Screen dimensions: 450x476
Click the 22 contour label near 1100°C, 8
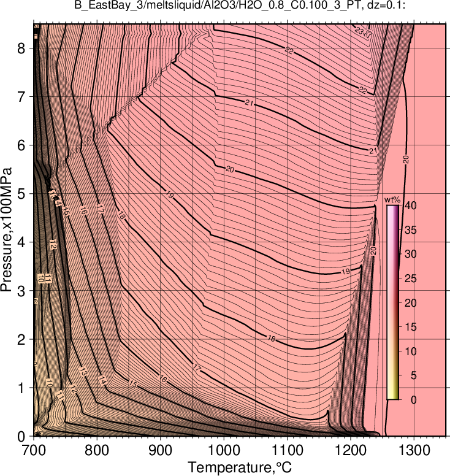pyautogui.click(x=289, y=50)
